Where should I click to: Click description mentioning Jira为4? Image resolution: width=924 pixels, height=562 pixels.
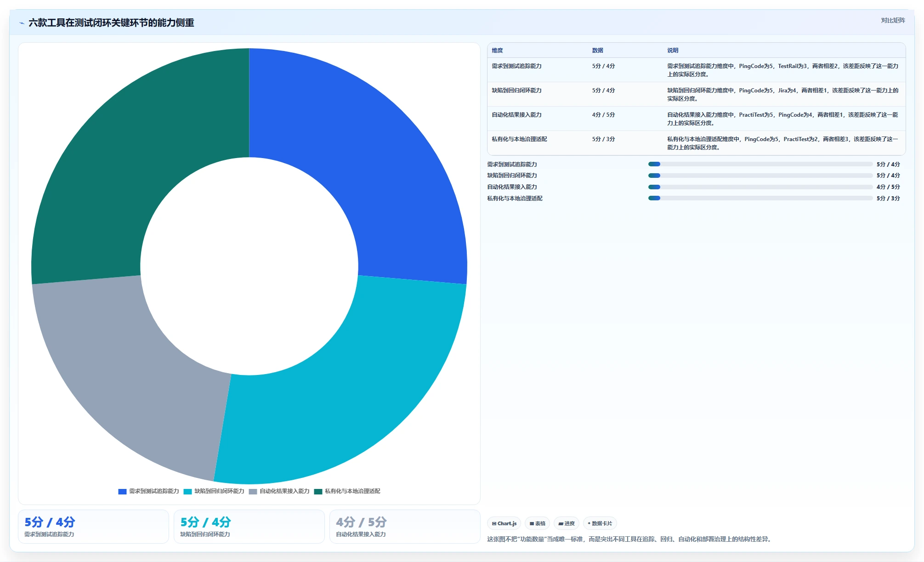pos(783,95)
